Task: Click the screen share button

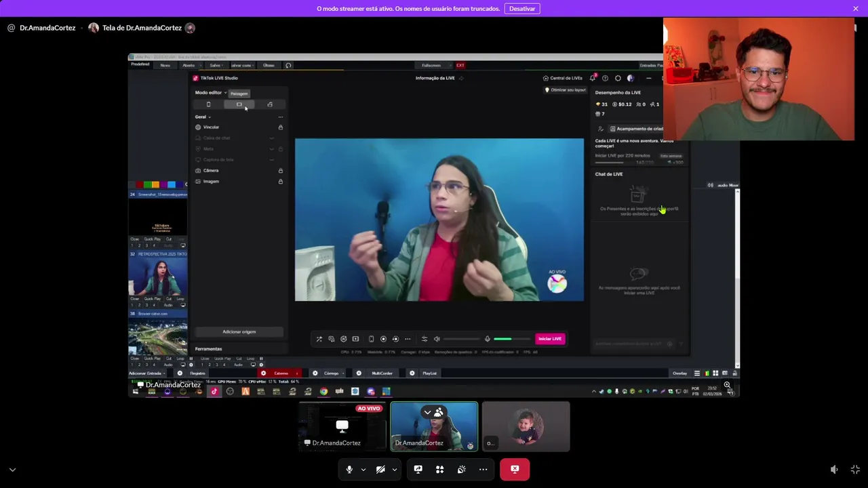Action: [x=418, y=469]
